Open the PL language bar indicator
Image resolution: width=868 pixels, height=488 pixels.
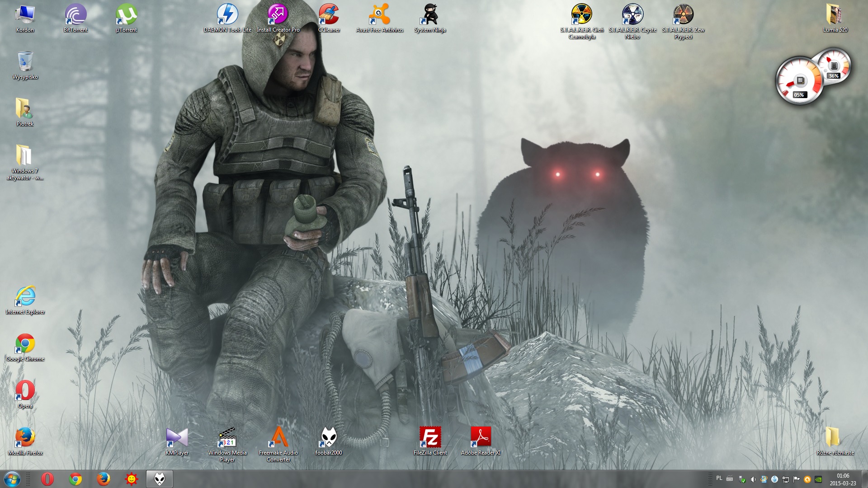point(719,478)
